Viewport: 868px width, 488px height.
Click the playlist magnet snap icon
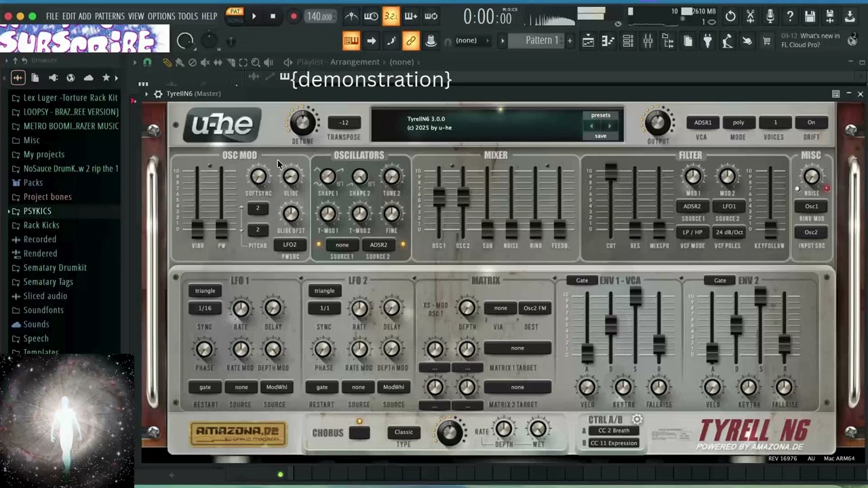[147, 62]
